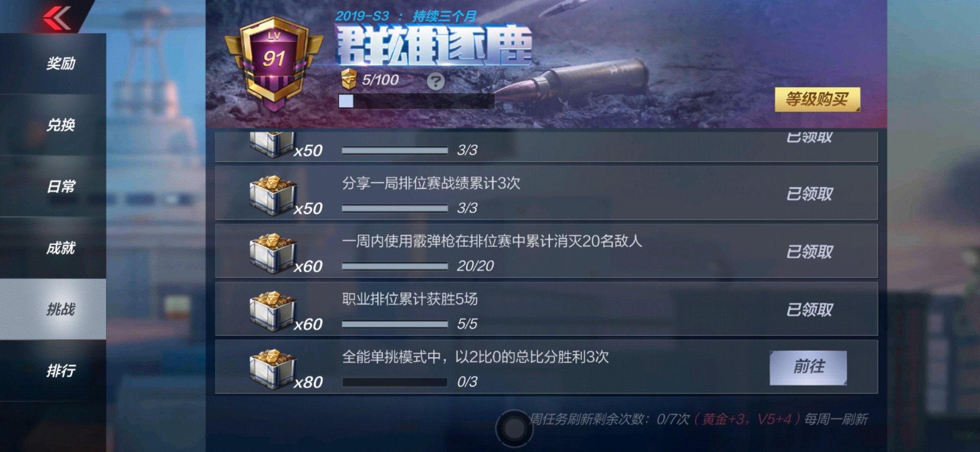Click the season level progress bar
Image resolution: width=980 pixels, height=452 pixels.
tap(416, 101)
